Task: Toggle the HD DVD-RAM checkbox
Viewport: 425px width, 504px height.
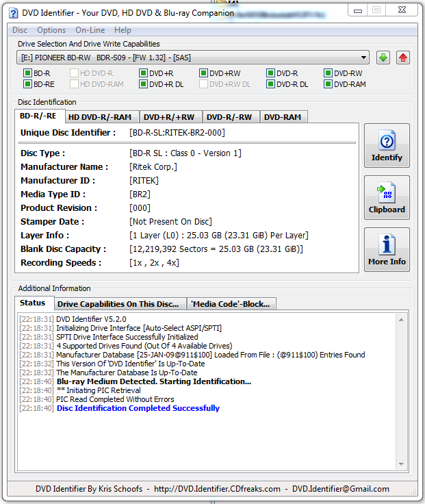Action: coord(74,84)
